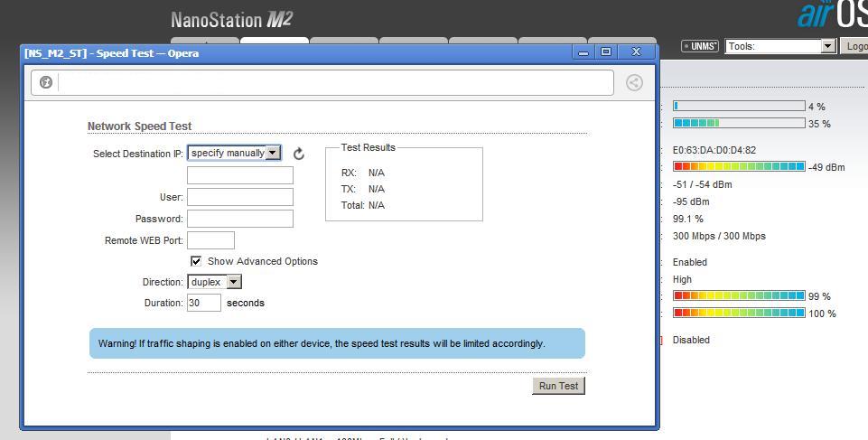Uncheck Show Advanced Options checkbox
Viewport: 868px width, 440px height.
click(196, 261)
